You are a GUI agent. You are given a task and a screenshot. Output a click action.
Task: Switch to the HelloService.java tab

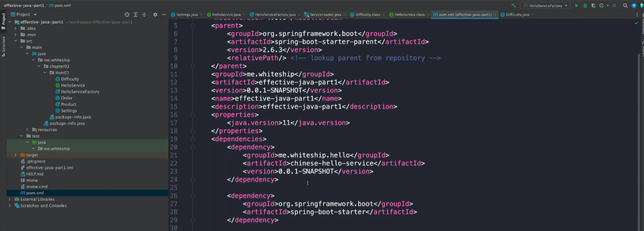point(226,15)
